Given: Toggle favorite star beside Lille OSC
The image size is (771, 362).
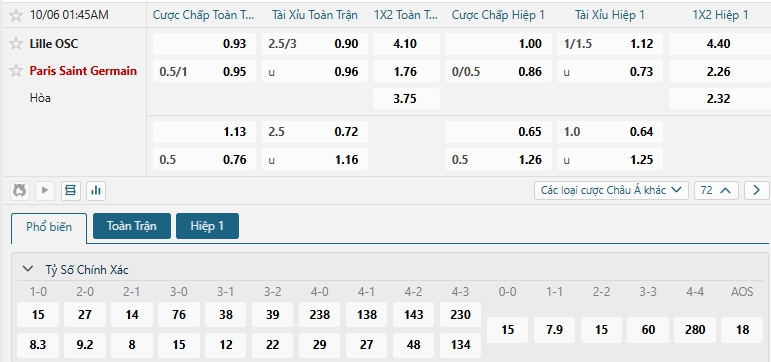Looking at the screenshot, I should point(16,44).
